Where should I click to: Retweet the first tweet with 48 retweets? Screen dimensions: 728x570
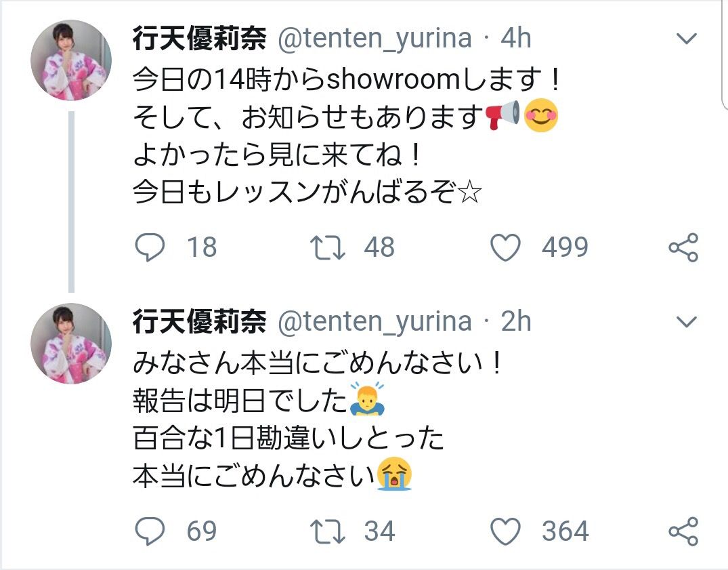(328, 247)
